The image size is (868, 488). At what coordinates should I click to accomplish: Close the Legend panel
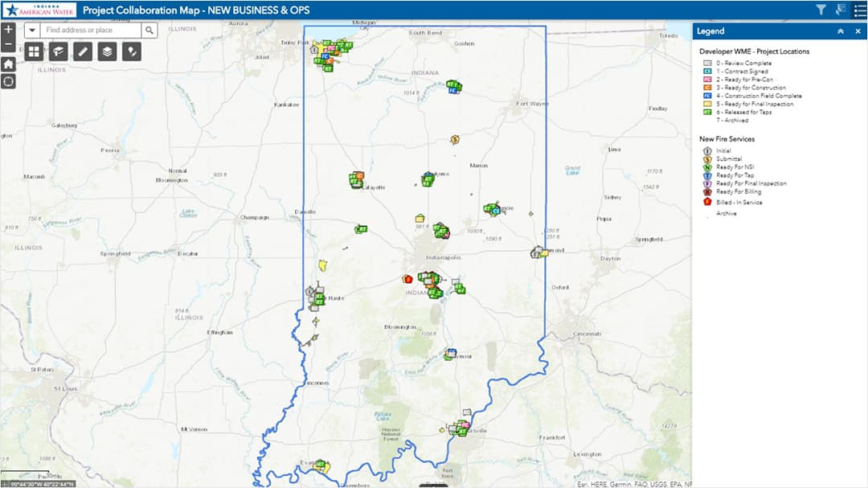[858, 31]
